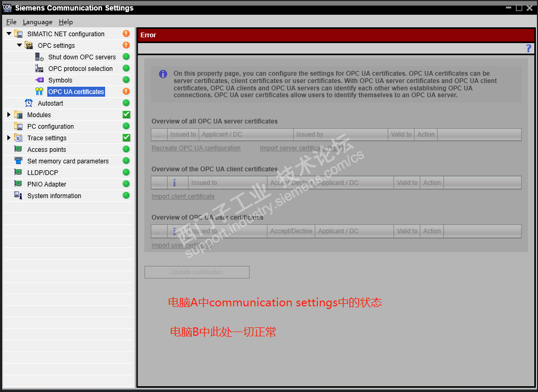
Task: Collapse the SIMATIC NET configuration tree node
Action: [9, 34]
